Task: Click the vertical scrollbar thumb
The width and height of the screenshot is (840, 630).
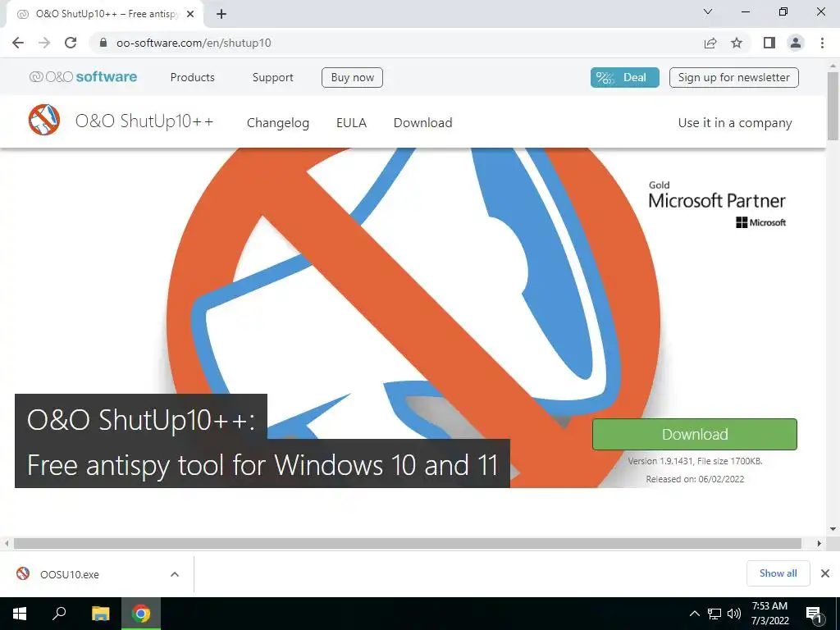Action: click(833, 105)
